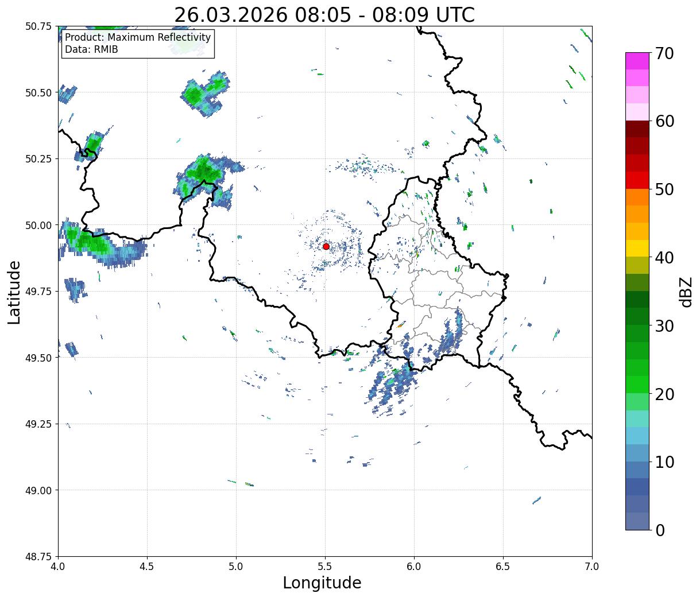Image resolution: width=700 pixels, height=597 pixels.
Task: Click the bright red 50 dBZ swatch
Action: coord(637,180)
